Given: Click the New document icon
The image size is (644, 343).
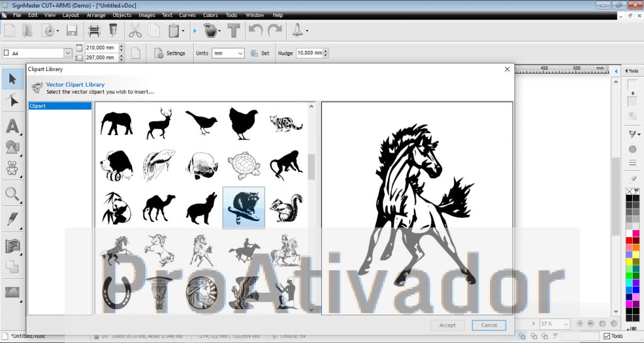Looking at the screenshot, I should (9, 31).
